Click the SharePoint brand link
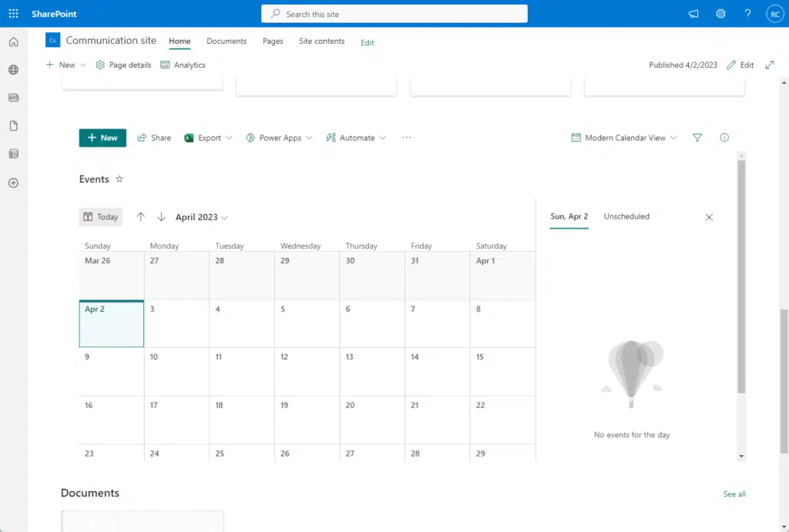Viewport: 789px width, 532px height. coord(55,14)
